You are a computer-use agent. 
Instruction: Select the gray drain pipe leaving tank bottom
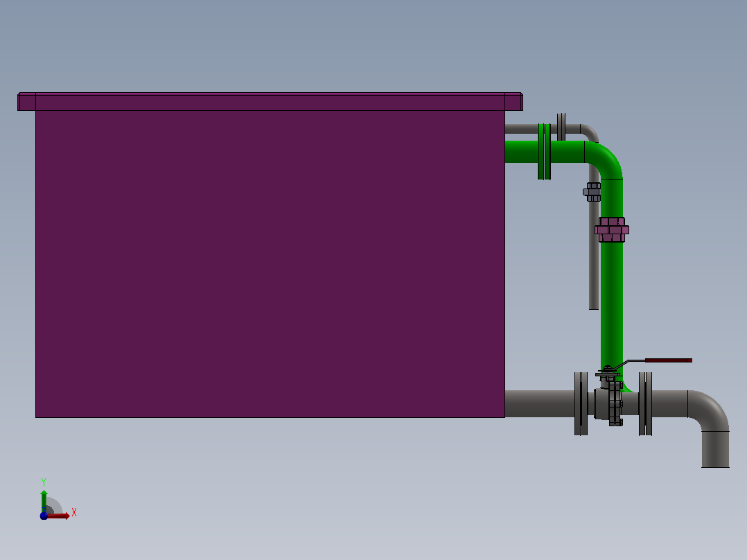pos(540,403)
